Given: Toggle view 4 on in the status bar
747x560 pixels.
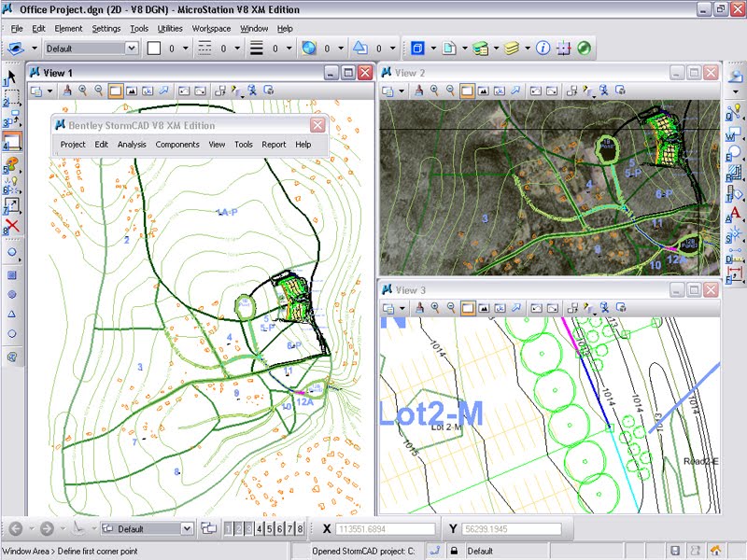Looking at the screenshot, I should [x=258, y=527].
